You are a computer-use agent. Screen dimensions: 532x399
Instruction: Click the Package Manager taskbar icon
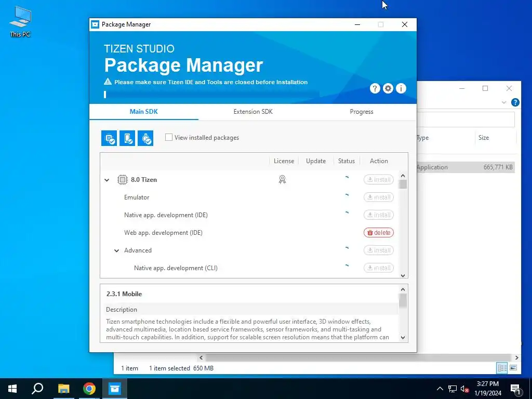(115, 389)
